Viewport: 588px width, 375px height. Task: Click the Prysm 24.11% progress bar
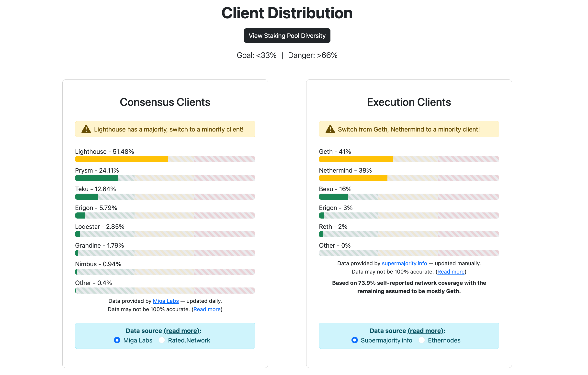pos(165,178)
